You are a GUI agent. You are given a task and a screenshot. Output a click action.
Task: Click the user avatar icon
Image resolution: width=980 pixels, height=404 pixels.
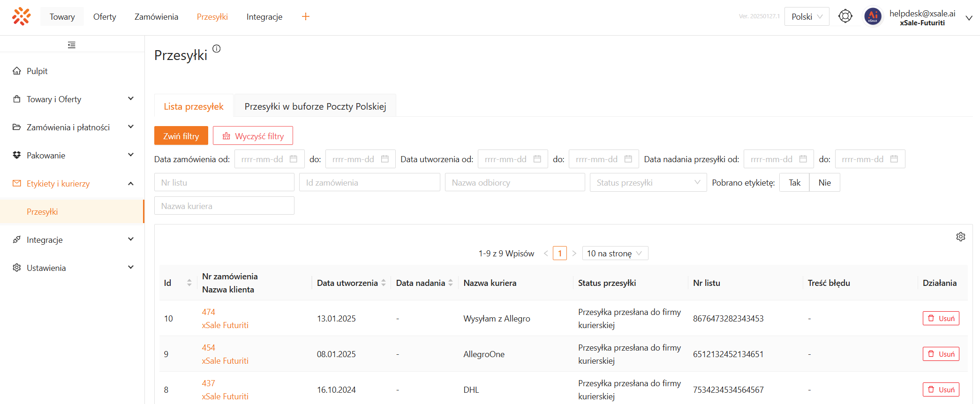point(873,17)
